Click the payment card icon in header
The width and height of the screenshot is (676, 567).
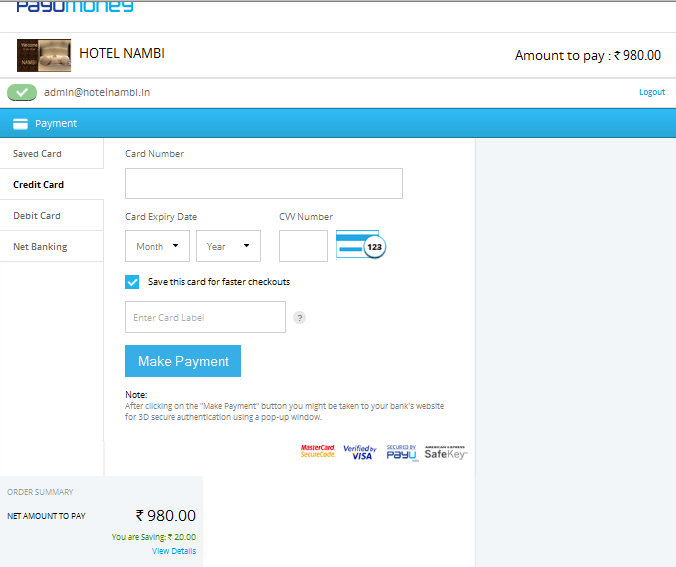point(20,124)
